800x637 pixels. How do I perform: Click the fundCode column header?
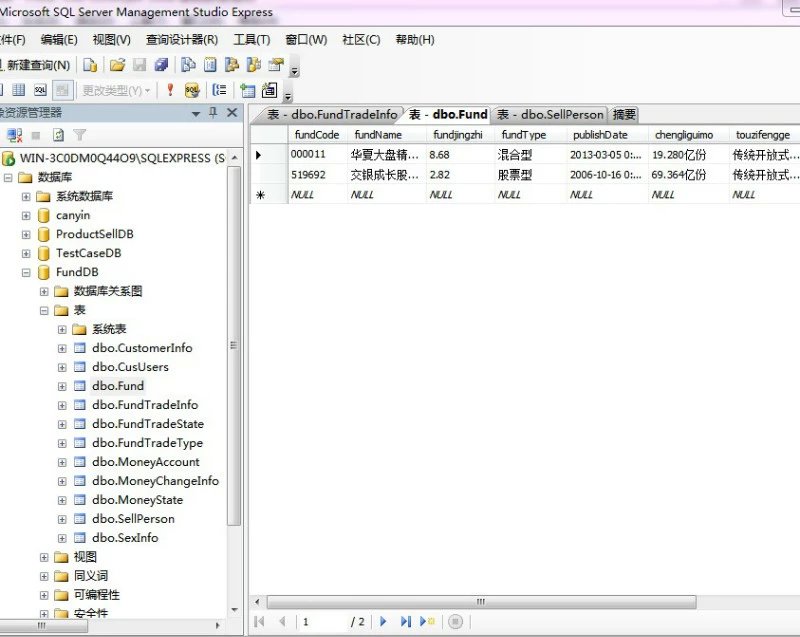pyautogui.click(x=317, y=135)
